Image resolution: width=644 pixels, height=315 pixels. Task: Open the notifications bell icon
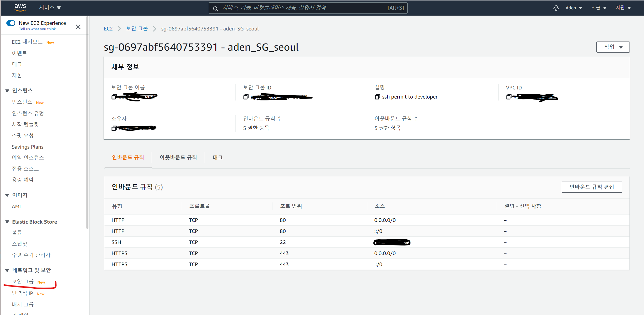coord(556,8)
